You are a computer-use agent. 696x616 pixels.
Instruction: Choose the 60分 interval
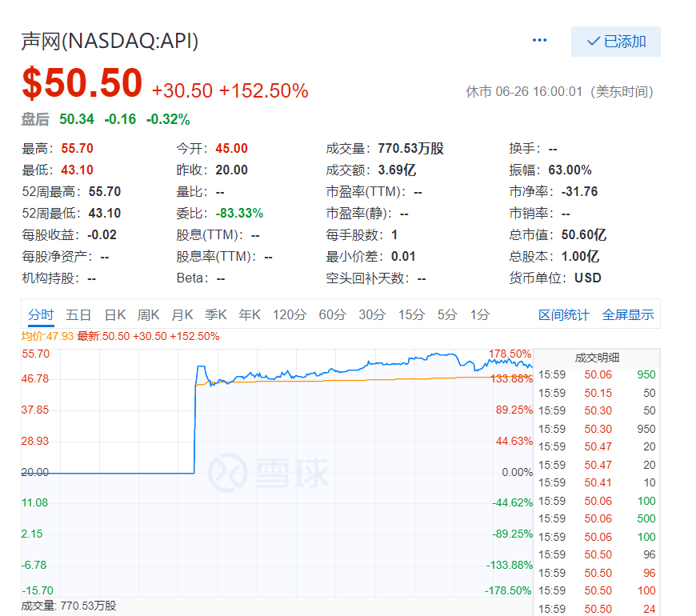tap(332, 315)
